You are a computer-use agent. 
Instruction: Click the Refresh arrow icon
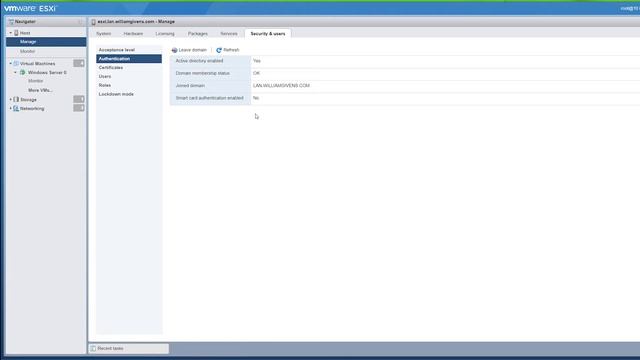[x=219, y=50]
